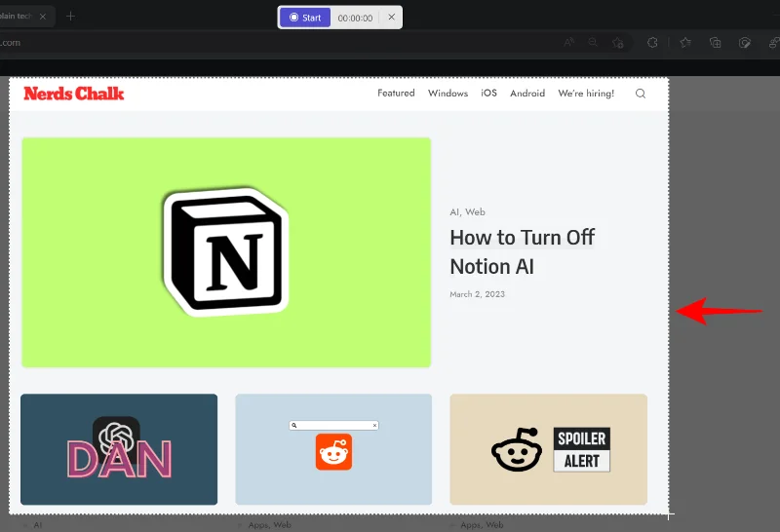
Task: Open the Android menu item
Action: point(527,93)
